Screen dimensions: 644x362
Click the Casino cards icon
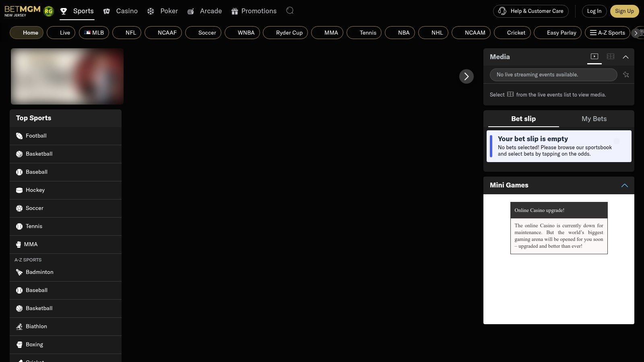107,11
